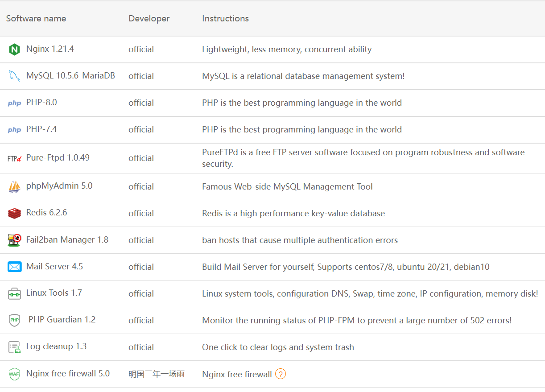Select the PHP-7.4 software name
The image size is (545, 392).
[x=41, y=129]
